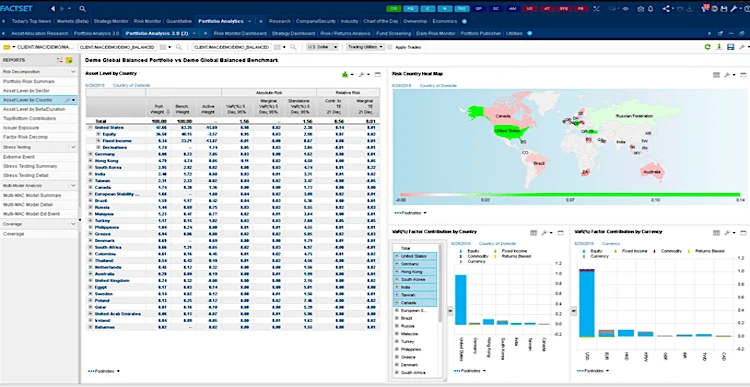The height and width of the screenshot is (387, 750).
Task: Toggle the Apply Trades checkbox
Action: point(390,47)
